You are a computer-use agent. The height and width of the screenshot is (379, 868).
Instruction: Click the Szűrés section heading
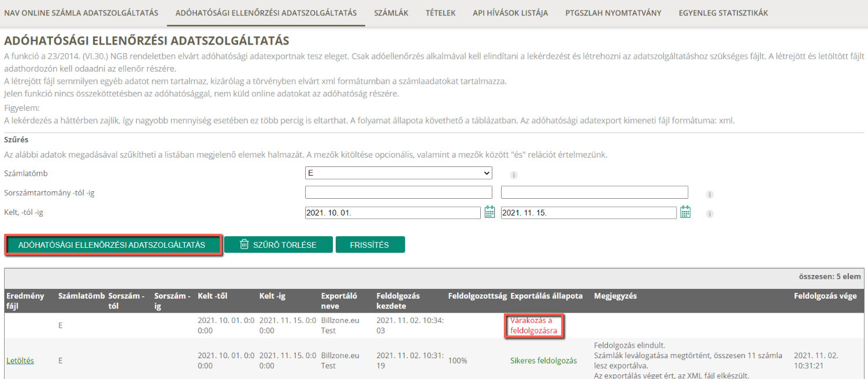tap(16, 140)
